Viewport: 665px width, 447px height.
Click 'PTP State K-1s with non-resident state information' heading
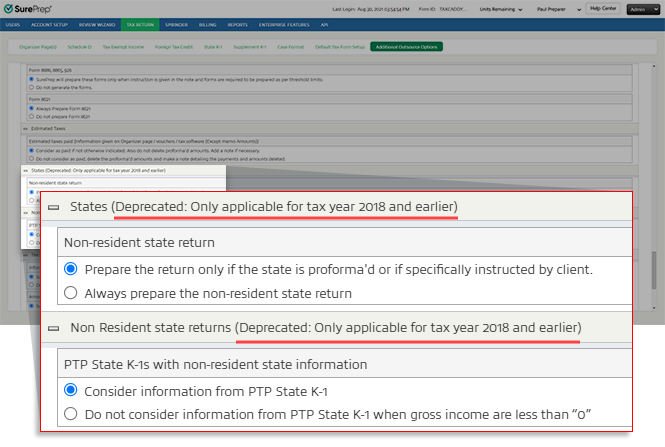215,364
